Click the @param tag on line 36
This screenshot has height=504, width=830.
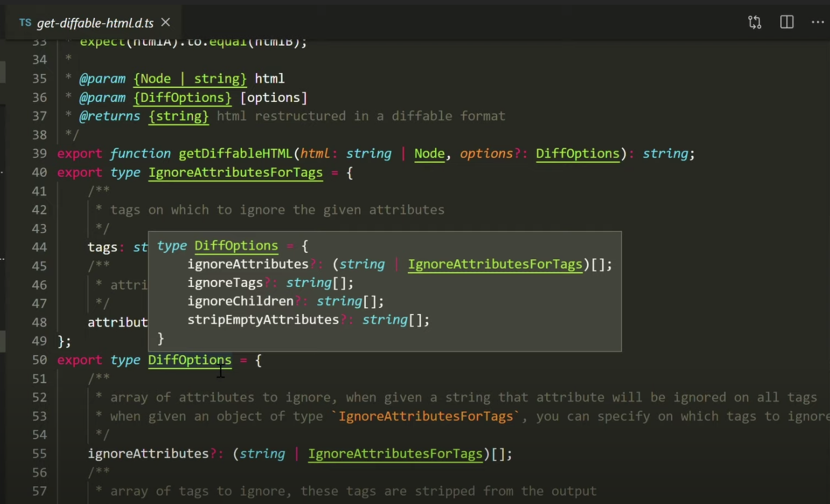103,98
